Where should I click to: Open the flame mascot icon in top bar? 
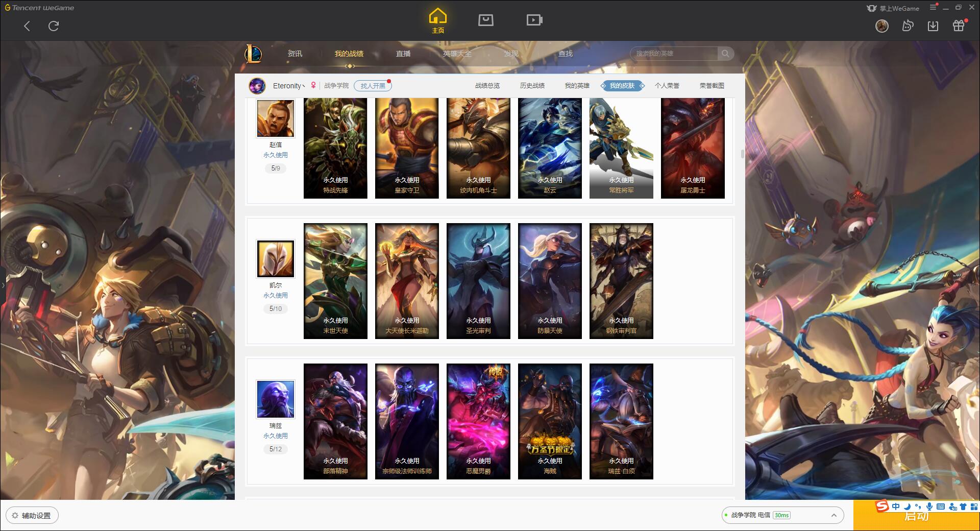[x=908, y=26]
